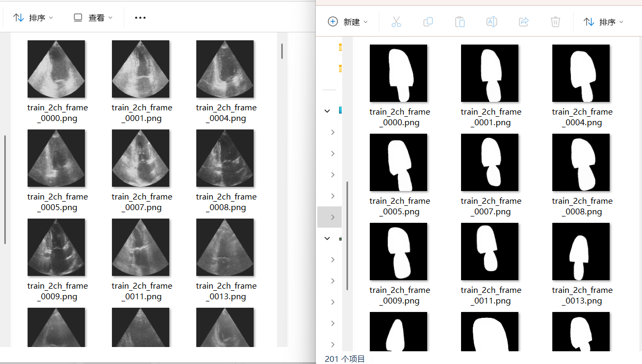Click filename train_2ch_frame_0009.png label in right window
The image size is (642, 364).
[400, 296]
